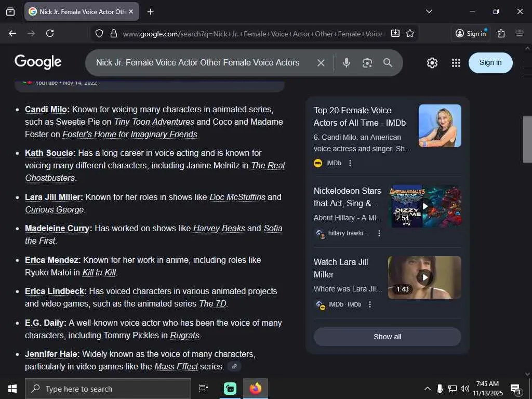Submit search with magnifying glass
This screenshot has width=532, height=399.
click(x=388, y=63)
